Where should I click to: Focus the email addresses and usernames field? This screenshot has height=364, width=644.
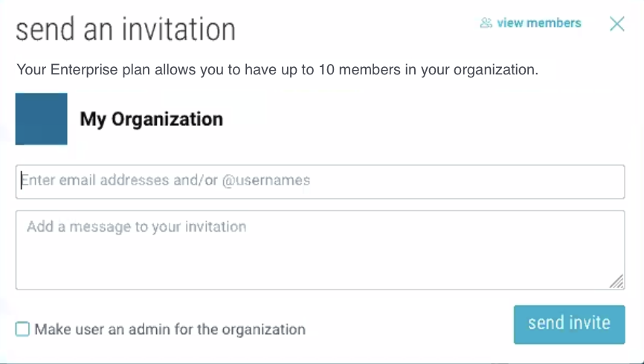tap(321, 182)
